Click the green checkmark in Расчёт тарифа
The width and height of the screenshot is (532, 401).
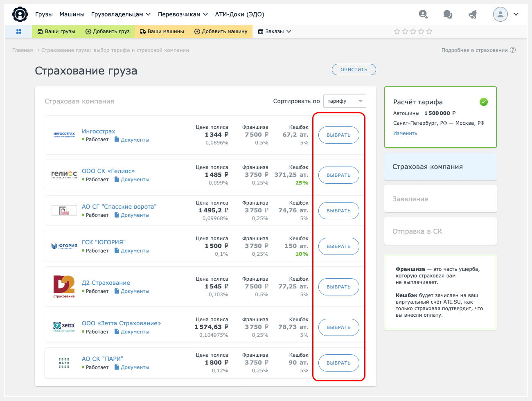[484, 102]
